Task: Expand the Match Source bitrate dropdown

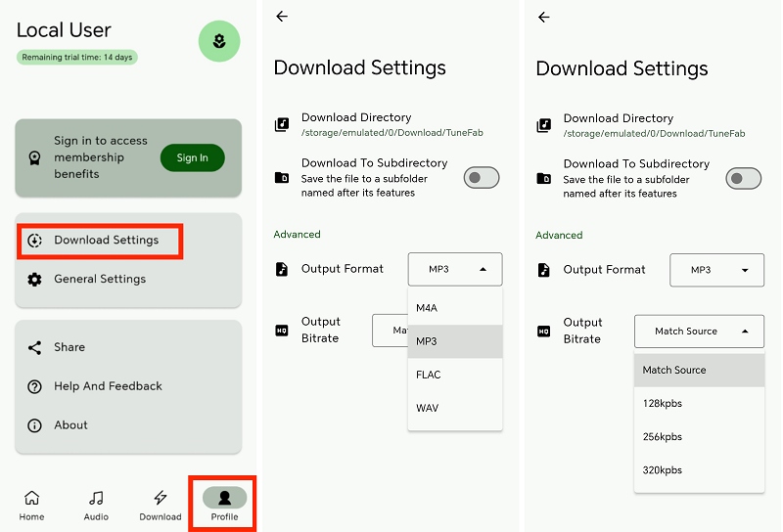Action: [699, 332]
